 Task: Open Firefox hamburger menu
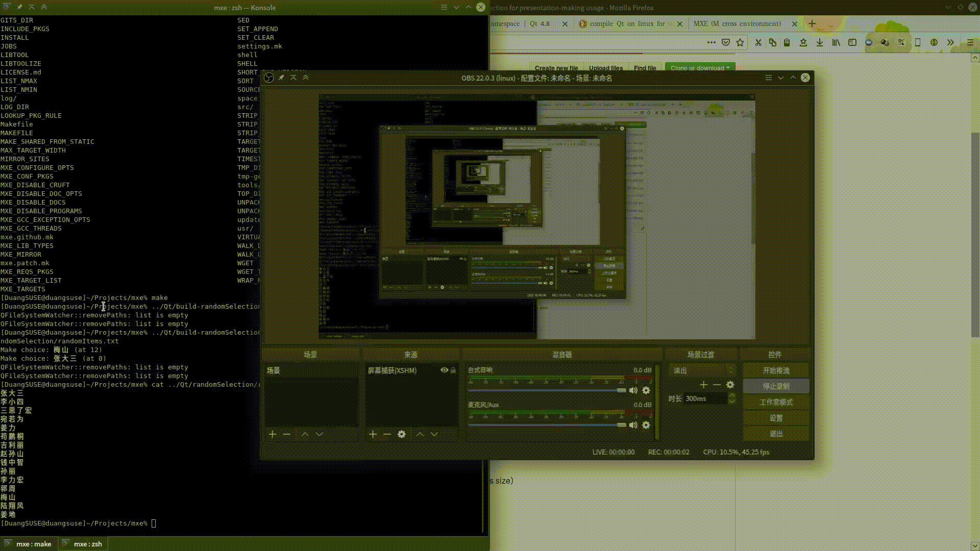click(970, 42)
